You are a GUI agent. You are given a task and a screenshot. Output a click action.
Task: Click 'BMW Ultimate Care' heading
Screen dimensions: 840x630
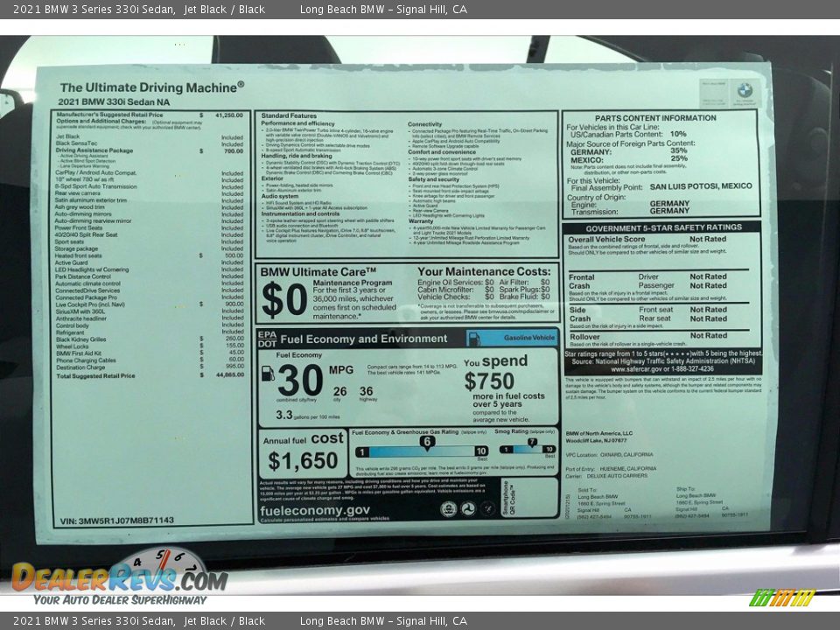[318, 271]
